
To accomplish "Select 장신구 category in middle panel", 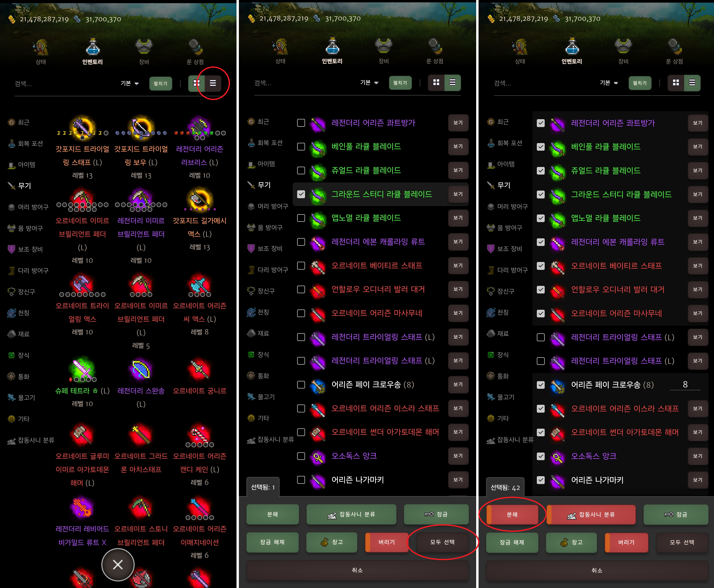I will [x=261, y=291].
